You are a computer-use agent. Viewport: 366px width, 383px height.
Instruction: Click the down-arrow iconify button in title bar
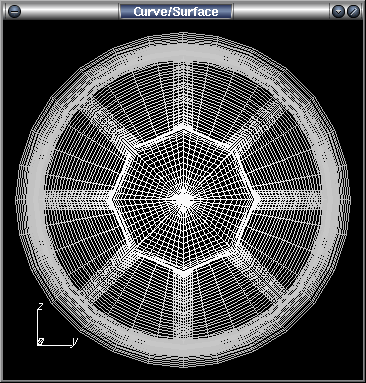pyautogui.click(x=338, y=11)
